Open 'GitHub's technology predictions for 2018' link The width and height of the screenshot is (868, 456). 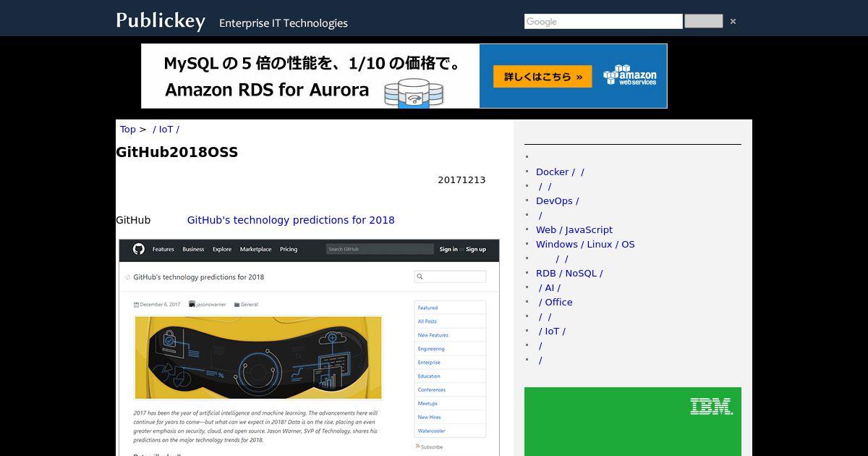pos(291,220)
